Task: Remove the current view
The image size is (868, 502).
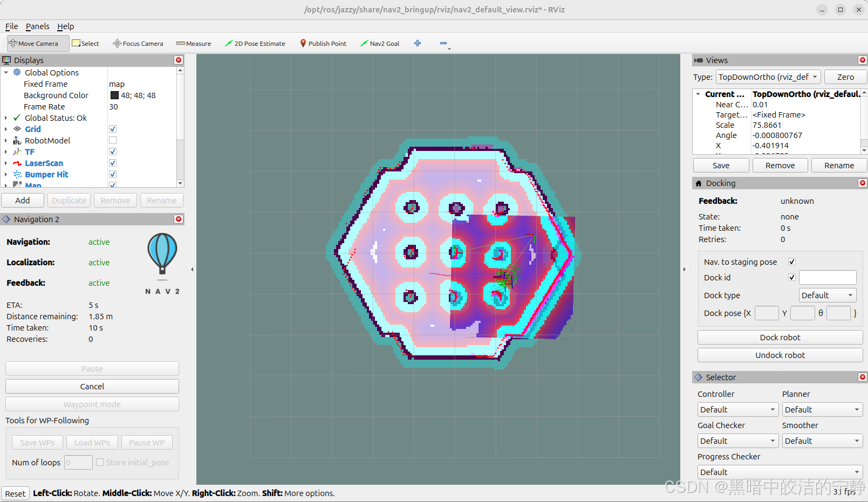Action: [x=780, y=165]
